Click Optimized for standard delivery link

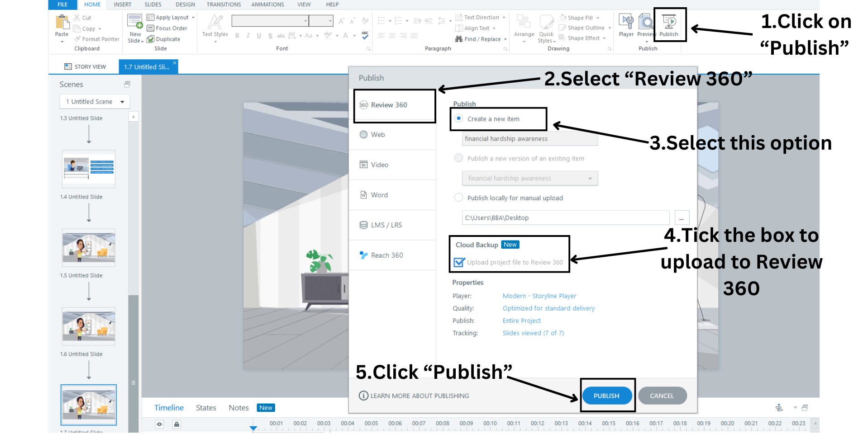[548, 308]
